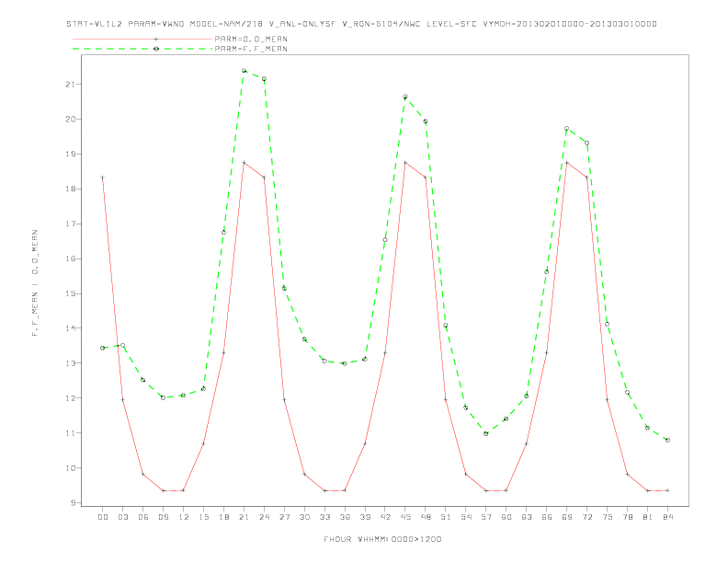Click green F.F_MEAN peak marker at hour 69
This screenshot has width=728, height=563.
567,128
